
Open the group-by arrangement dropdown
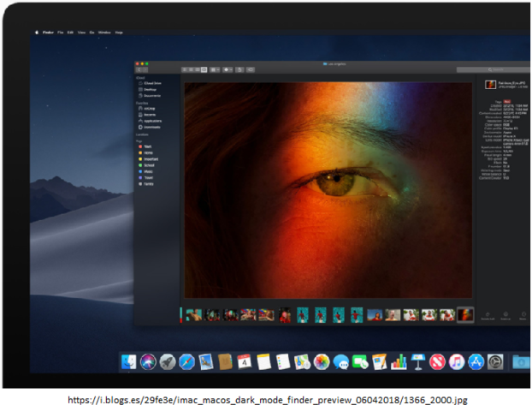click(x=215, y=69)
